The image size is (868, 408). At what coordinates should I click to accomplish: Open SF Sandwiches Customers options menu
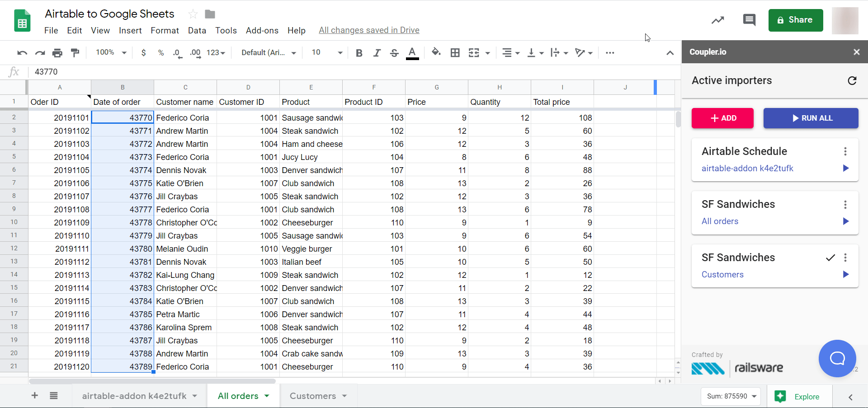click(845, 258)
